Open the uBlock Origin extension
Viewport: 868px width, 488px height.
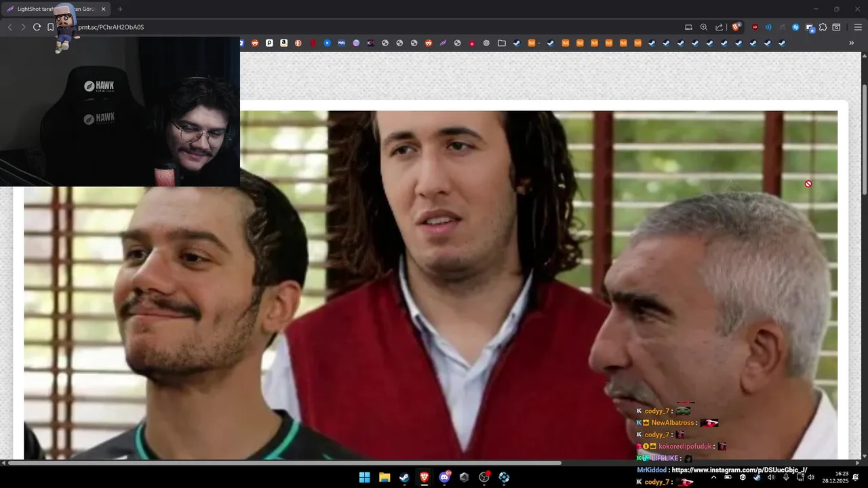pos(755,27)
